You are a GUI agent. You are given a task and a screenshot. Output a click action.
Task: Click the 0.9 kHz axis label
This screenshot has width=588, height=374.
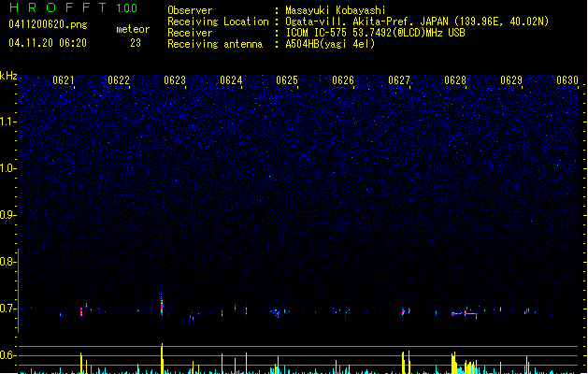pos(7,215)
